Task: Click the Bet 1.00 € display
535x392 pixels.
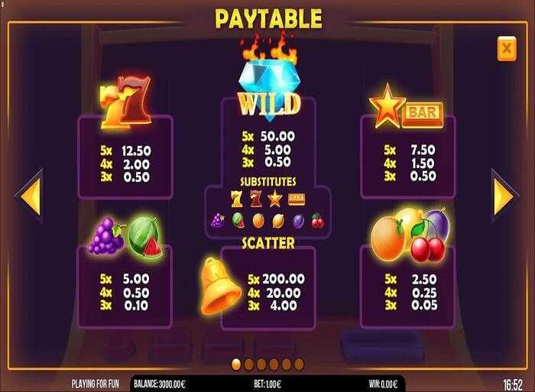Action: coord(267,384)
